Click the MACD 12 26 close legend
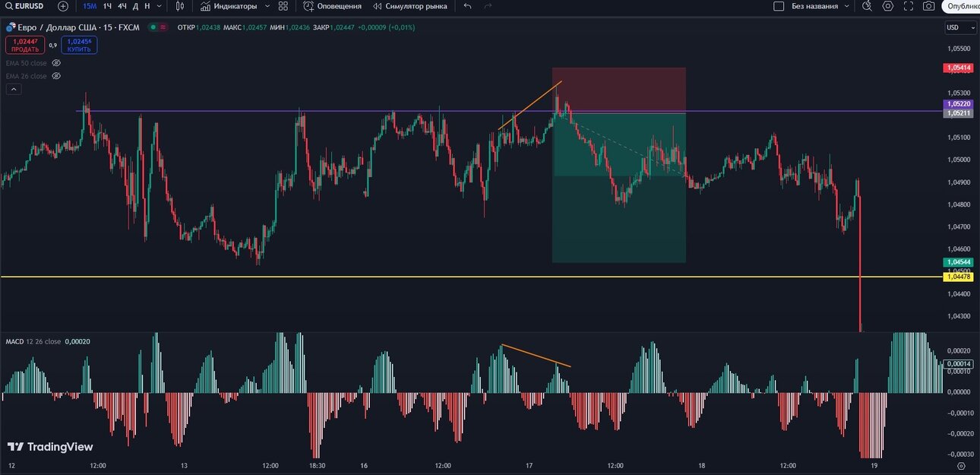980x475 pixels. (x=33, y=341)
